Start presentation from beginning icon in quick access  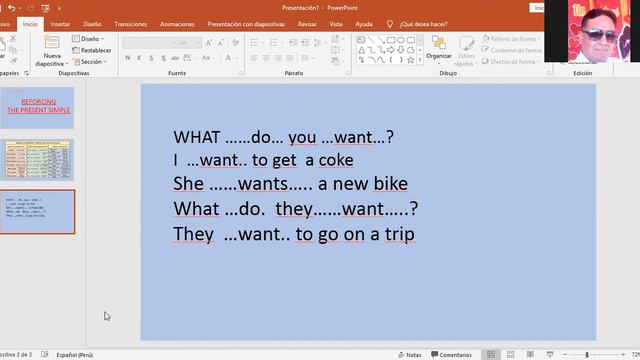click(x=45, y=8)
